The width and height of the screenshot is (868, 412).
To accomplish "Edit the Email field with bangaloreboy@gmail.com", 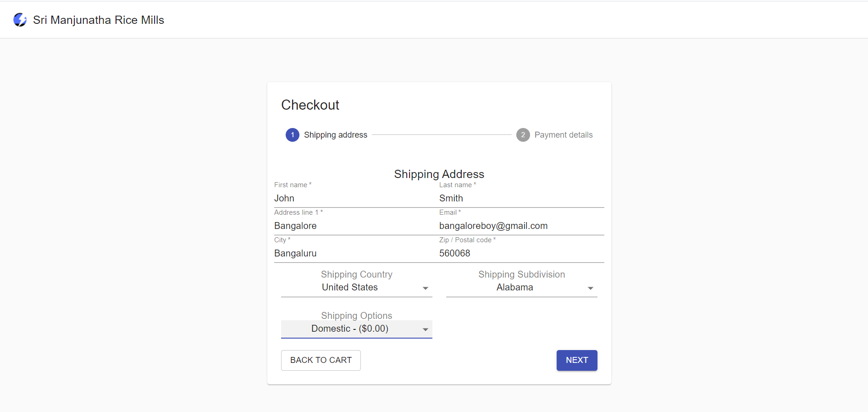I will tap(522, 226).
